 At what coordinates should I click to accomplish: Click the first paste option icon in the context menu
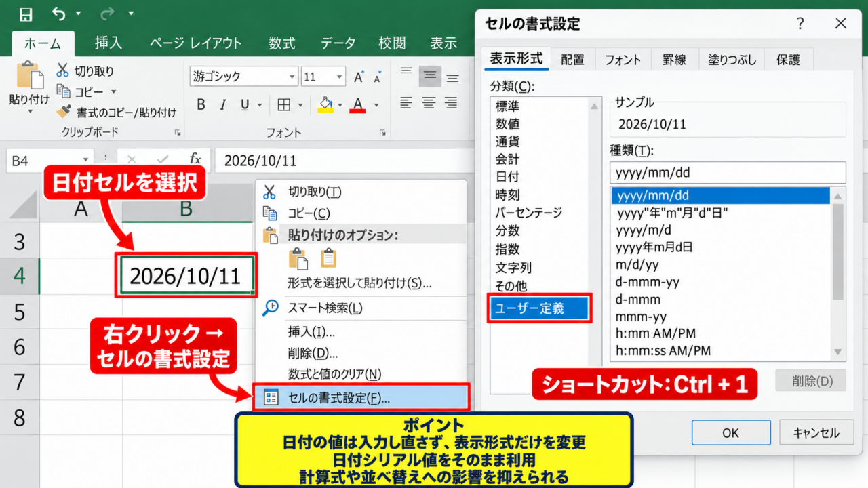[x=298, y=259]
